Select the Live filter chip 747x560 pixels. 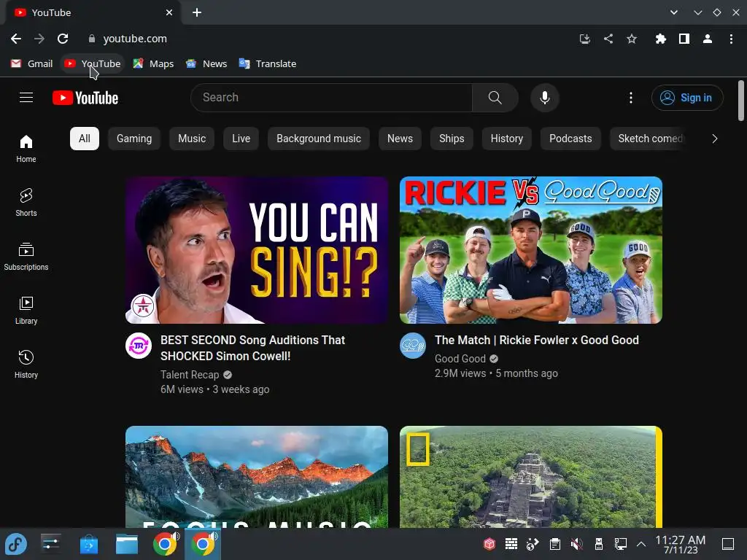pyautogui.click(x=241, y=139)
